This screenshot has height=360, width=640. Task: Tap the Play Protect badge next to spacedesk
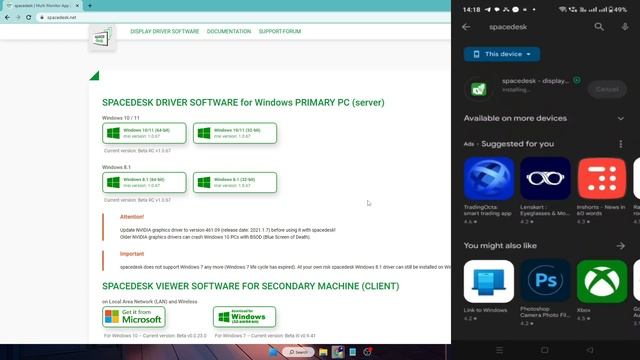[x=577, y=80]
